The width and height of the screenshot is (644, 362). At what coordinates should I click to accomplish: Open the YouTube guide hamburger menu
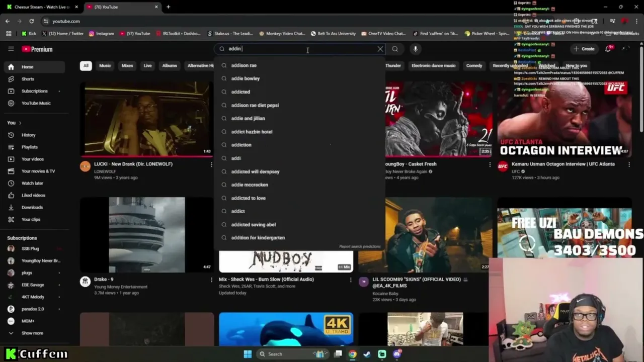(11, 49)
